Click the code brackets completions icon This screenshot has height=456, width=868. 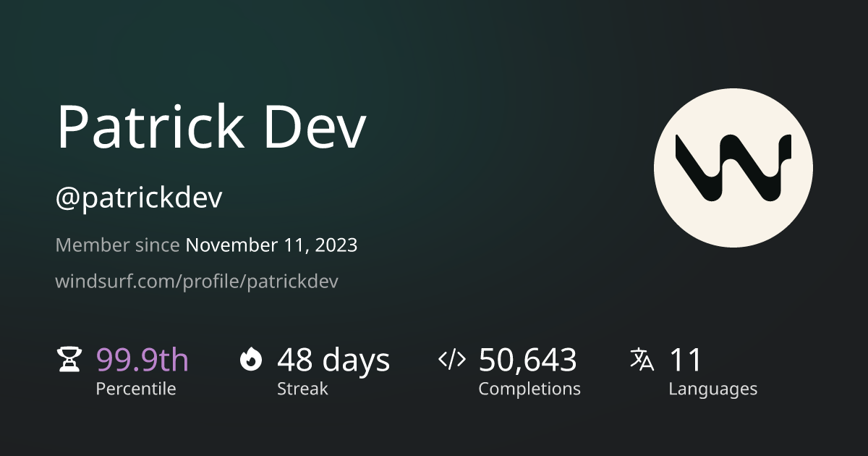pyautogui.click(x=452, y=359)
